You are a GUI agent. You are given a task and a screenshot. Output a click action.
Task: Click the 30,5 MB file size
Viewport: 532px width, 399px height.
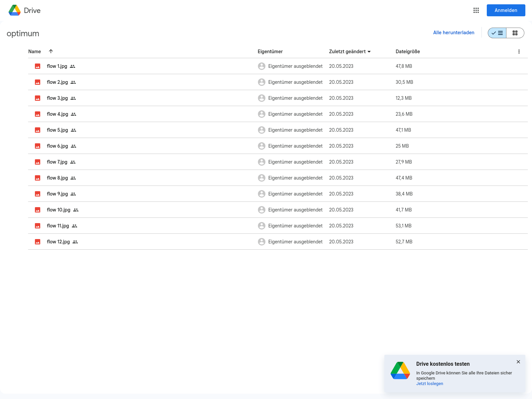(x=404, y=82)
